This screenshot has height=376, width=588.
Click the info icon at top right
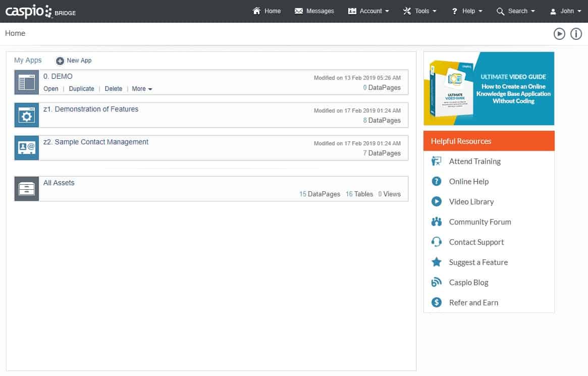(x=576, y=34)
